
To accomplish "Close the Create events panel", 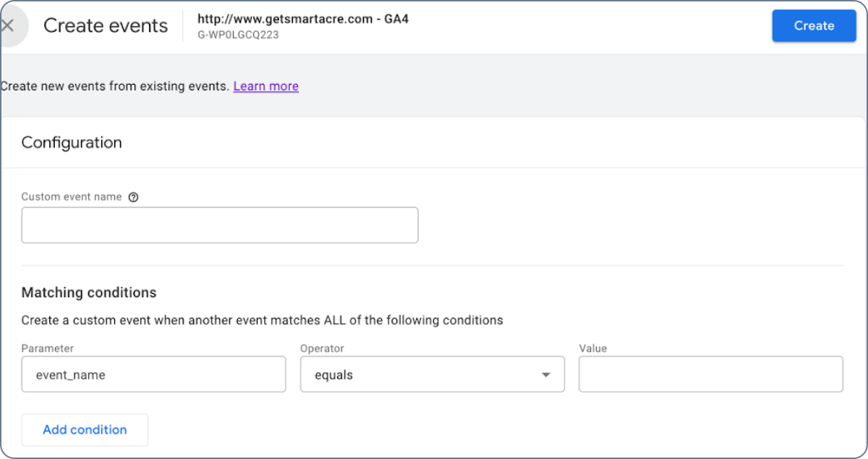I will (x=8, y=25).
